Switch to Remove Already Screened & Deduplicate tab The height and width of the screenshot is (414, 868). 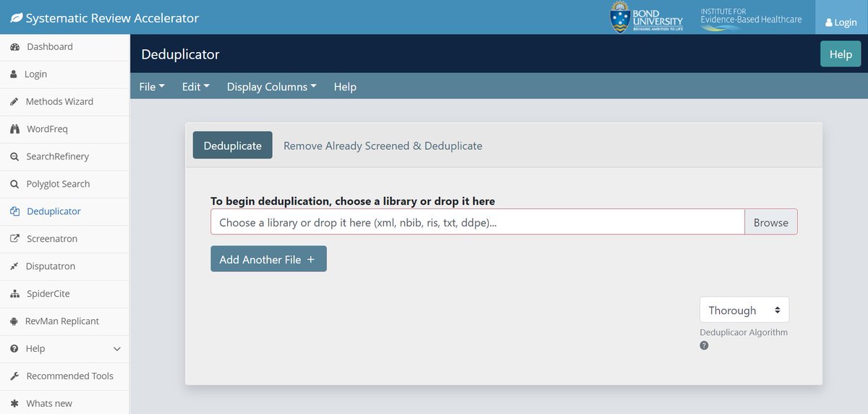pyautogui.click(x=383, y=145)
